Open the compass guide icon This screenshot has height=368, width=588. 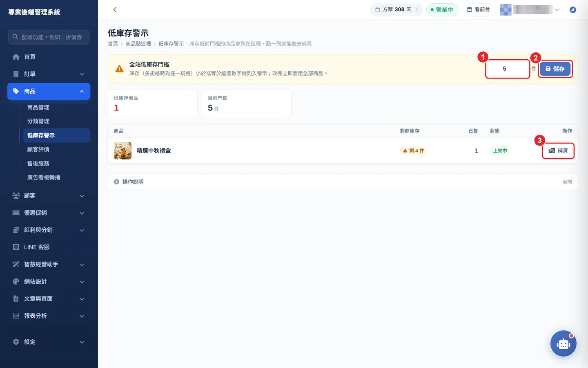pyautogui.click(x=573, y=9)
